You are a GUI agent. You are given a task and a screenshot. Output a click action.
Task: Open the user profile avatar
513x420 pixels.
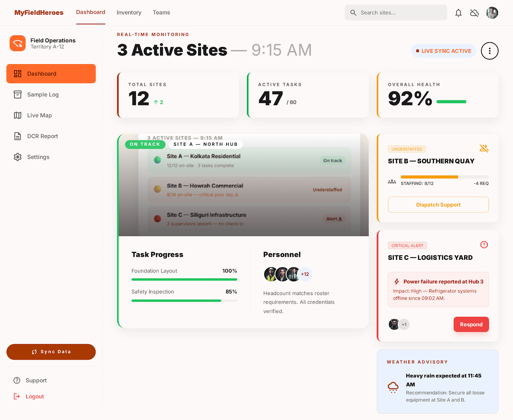[x=492, y=13]
